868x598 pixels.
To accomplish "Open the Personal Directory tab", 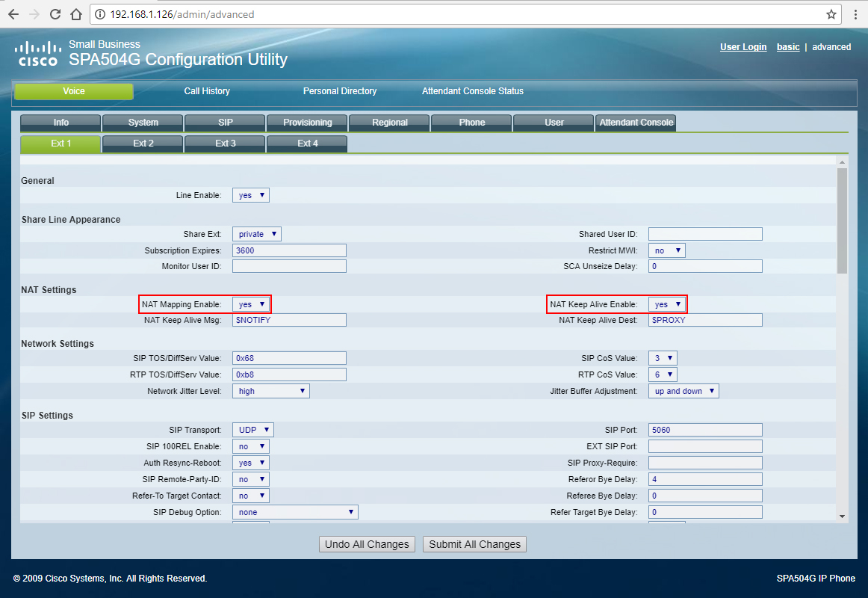I will click(x=340, y=91).
